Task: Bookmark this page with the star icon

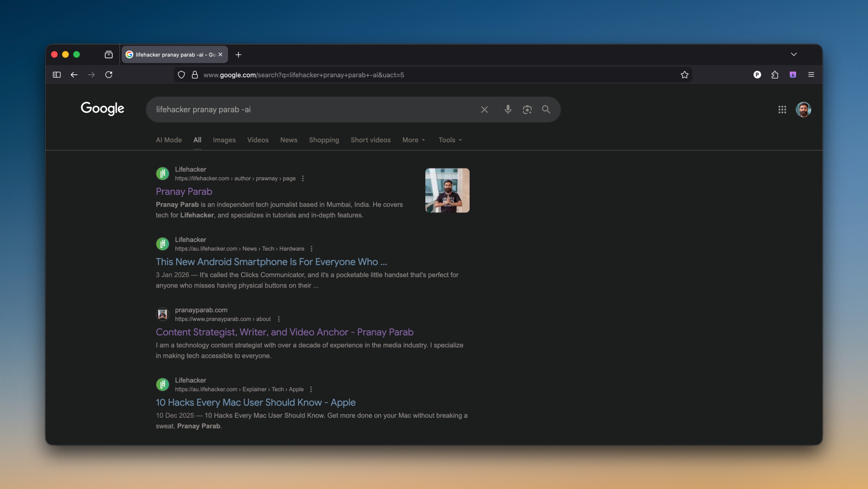Action: click(684, 75)
